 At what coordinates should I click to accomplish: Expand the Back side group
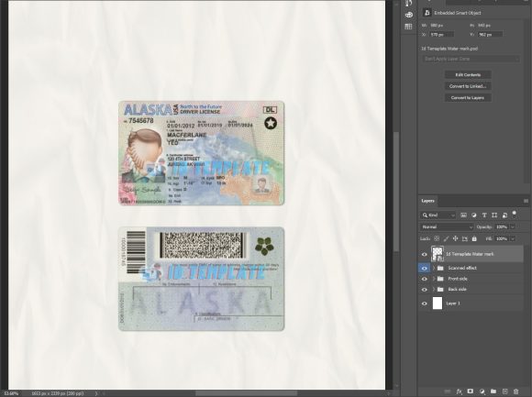pos(433,290)
